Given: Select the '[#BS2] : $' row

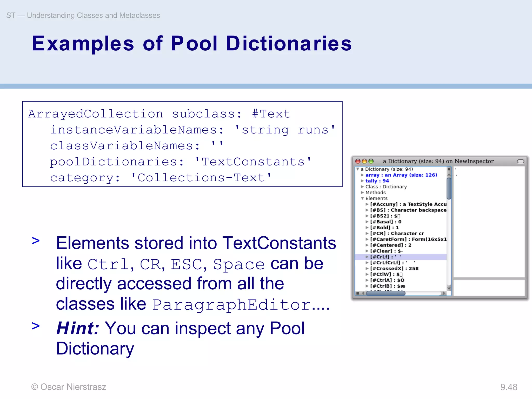Looking at the screenshot, I should 401,216.
